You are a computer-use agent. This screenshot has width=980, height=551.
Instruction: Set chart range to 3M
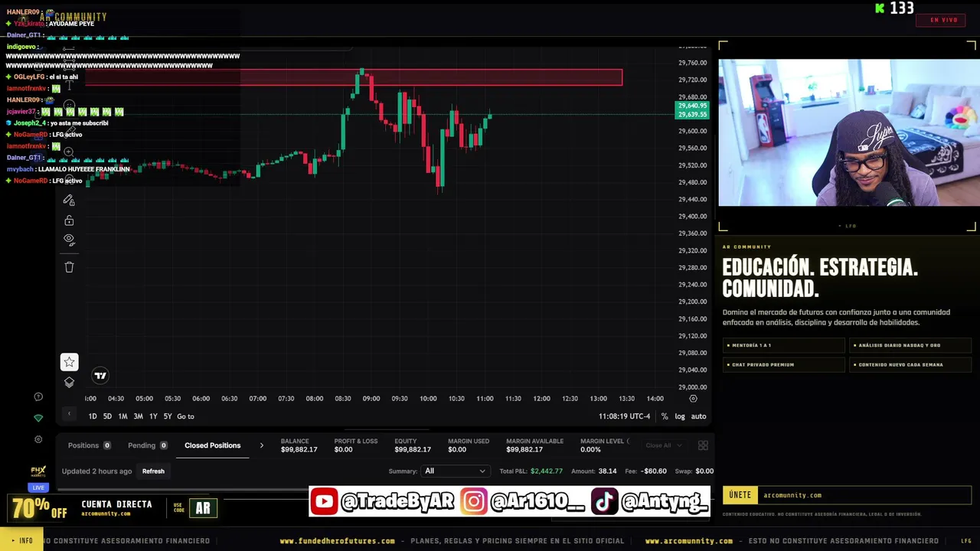138,416
